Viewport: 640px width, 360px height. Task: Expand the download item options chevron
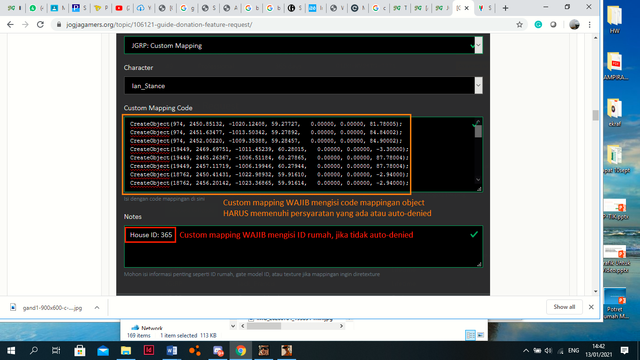pyautogui.click(x=97, y=308)
